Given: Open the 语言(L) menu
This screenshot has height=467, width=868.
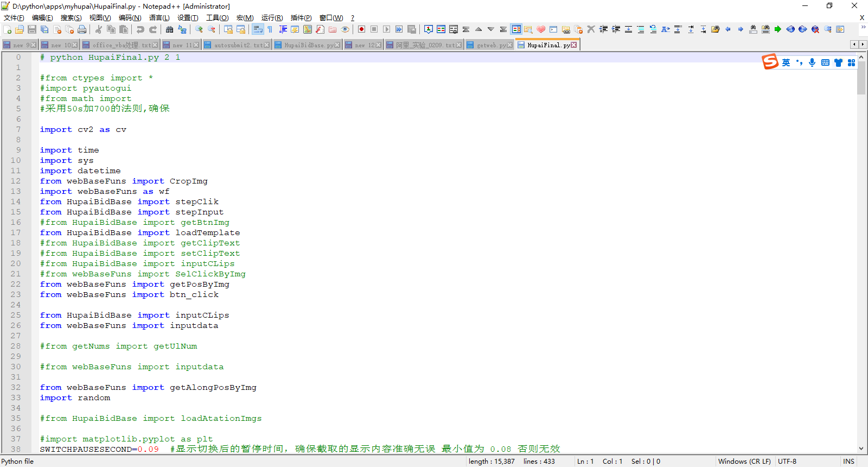Looking at the screenshot, I should click(x=159, y=18).
